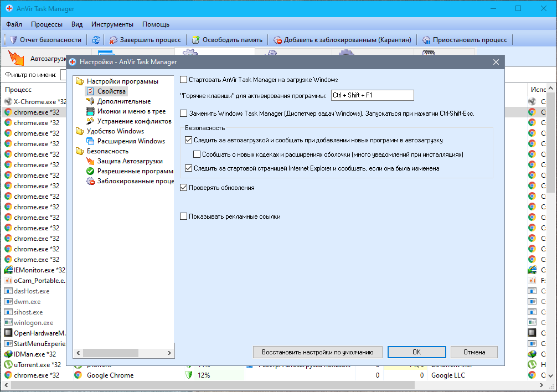Click Восстановить настройки по умолчанию button
Viewport: 557px width, 392px height.
point(317,352)
